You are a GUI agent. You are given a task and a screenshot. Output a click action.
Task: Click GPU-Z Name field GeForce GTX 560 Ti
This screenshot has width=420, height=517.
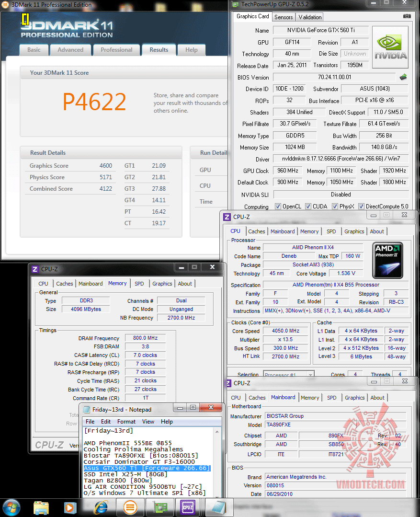[321, 30]
